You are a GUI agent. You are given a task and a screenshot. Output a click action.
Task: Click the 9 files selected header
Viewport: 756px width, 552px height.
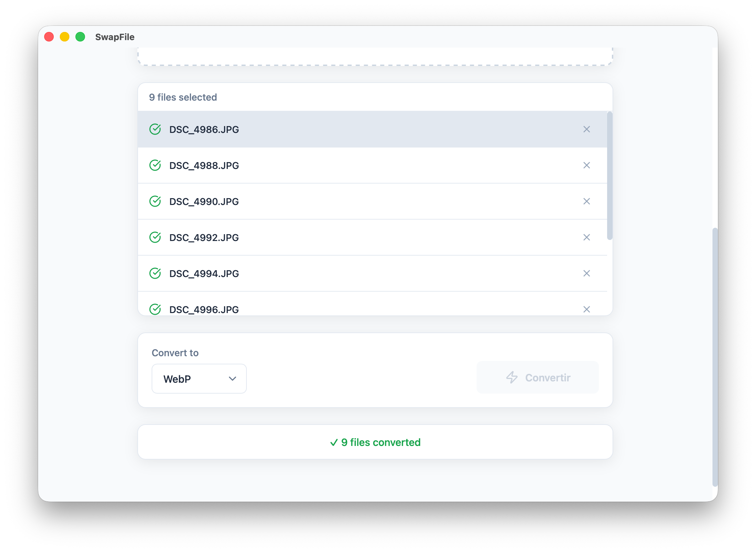click(183, 97)
